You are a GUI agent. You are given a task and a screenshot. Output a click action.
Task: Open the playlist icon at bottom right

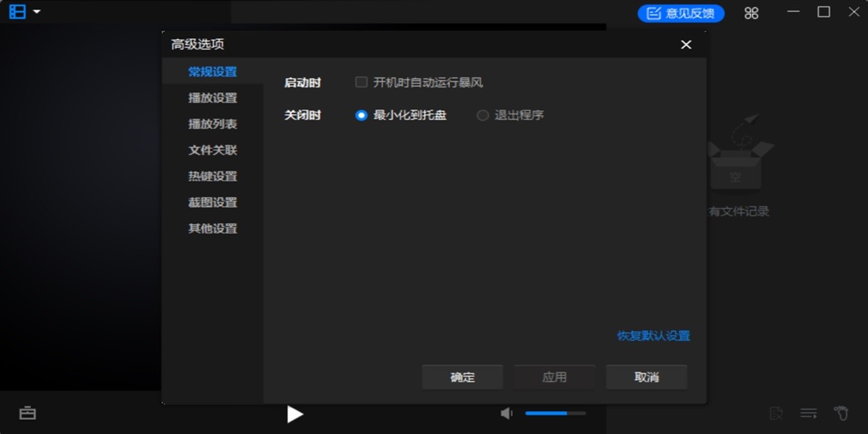click(x=809, y=413)
